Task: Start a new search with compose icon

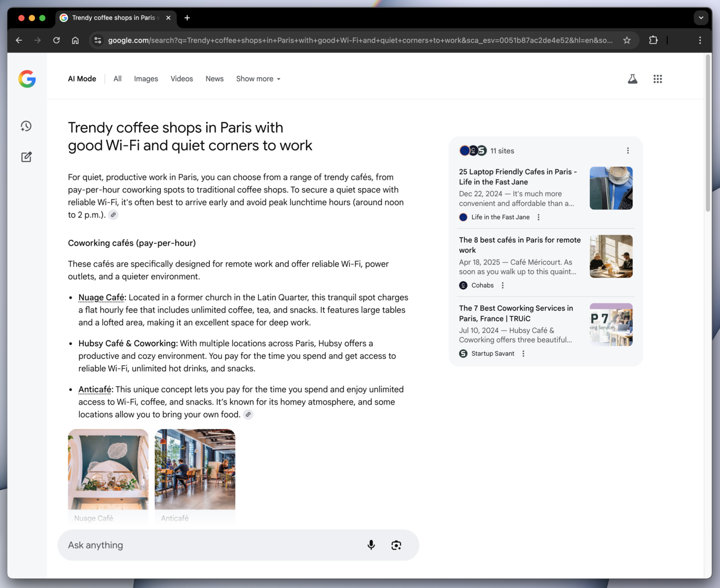Action: [x=26, y=157]
